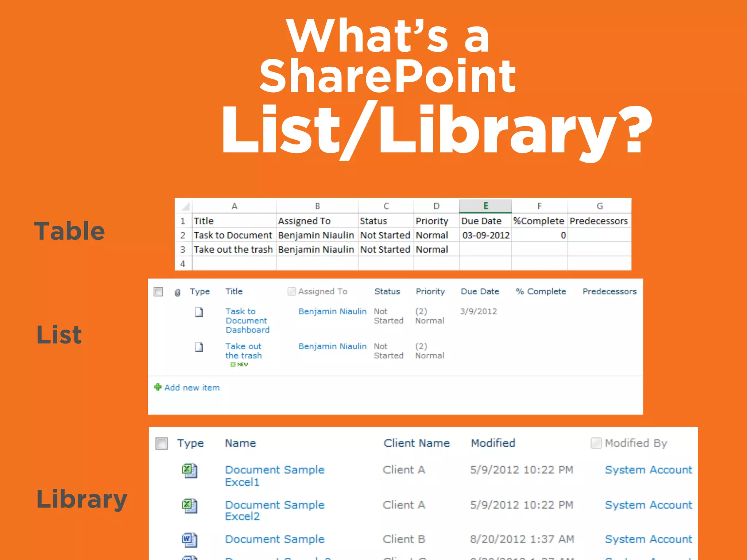Select highlighted spreadsheet column E header
This screenshot has height=560, width=747.
point(485,206)
